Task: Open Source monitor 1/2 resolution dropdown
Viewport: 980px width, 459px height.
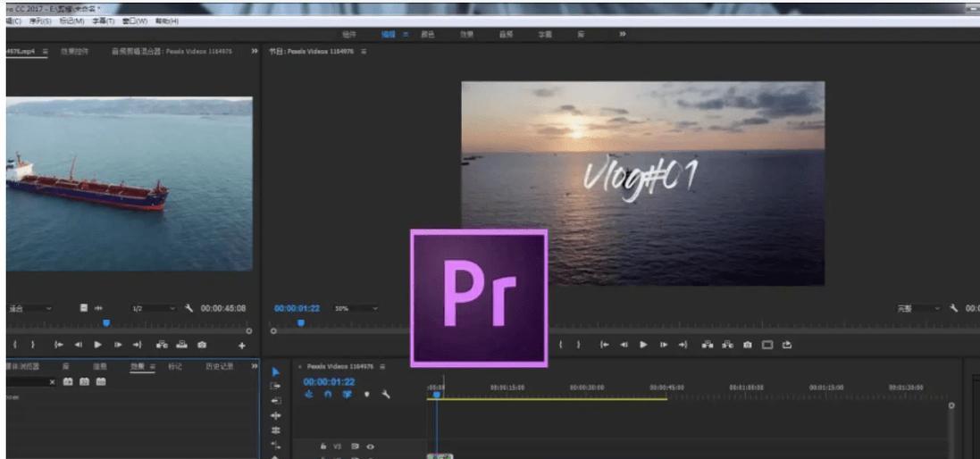Action: tap(155, 308)
